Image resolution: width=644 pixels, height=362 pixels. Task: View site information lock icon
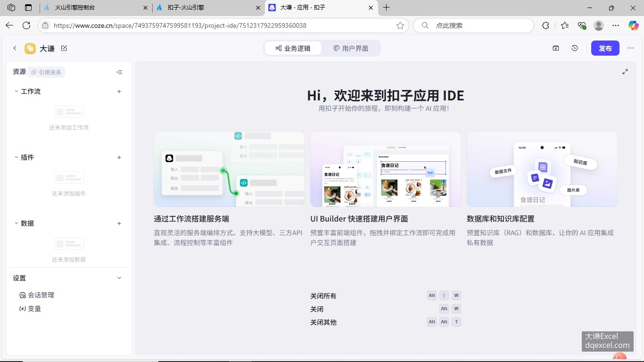pyautogui.click(x=45, y=25)
